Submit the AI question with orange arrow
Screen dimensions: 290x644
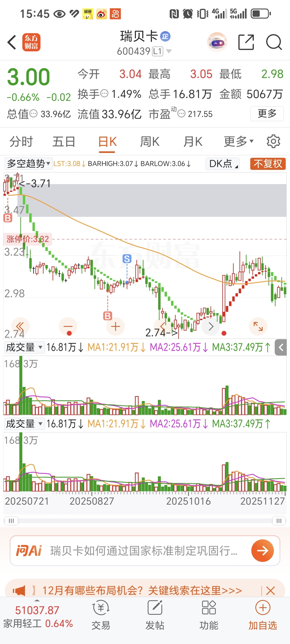tap(262, 551)
